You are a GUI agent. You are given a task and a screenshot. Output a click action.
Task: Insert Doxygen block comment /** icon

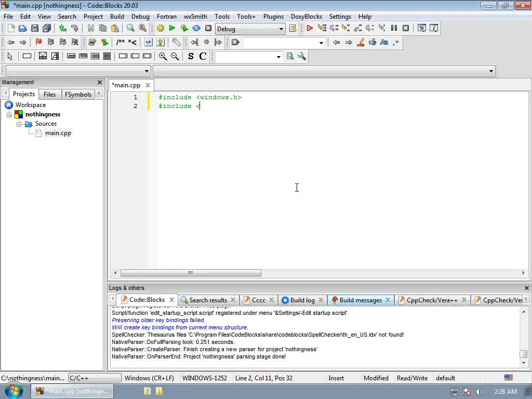pos(120,42)
